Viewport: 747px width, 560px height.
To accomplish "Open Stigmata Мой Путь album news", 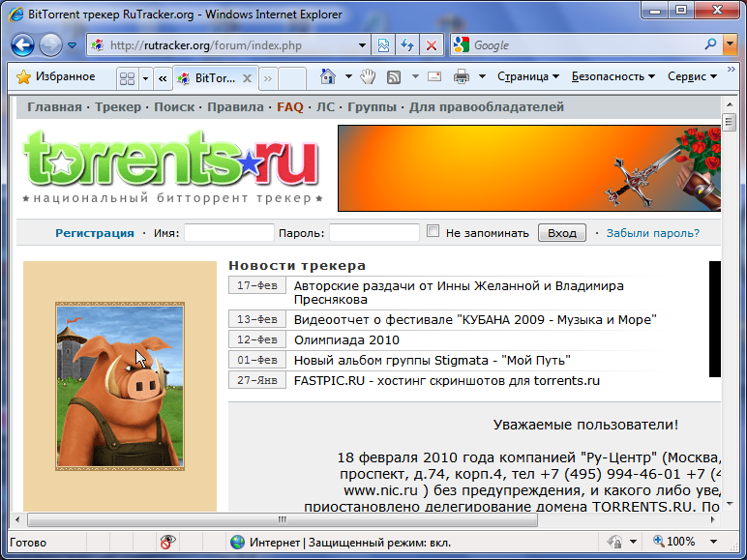I will click(x=433, y=360).
